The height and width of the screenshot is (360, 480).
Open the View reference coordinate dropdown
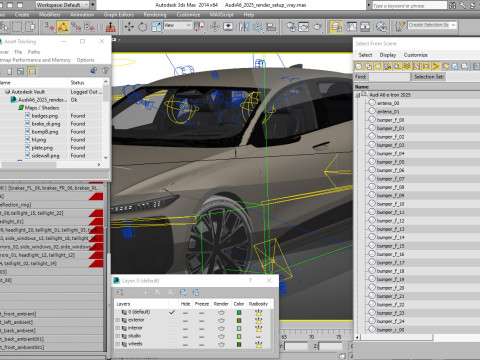(x=178, y=25)
